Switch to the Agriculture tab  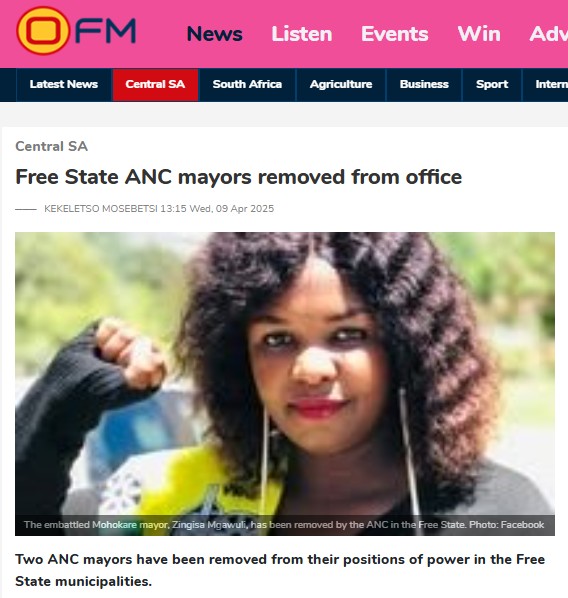pyautogui.click(x=341, y=84)
